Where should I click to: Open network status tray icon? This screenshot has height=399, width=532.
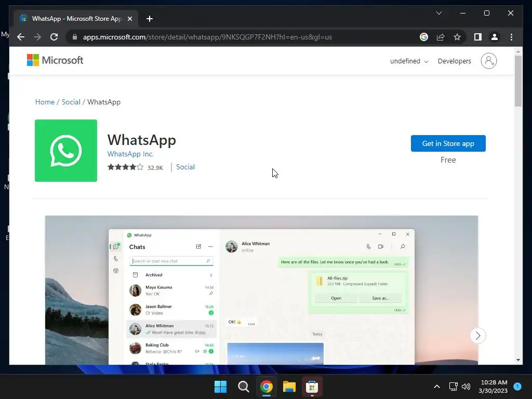[x=453, y=387]
